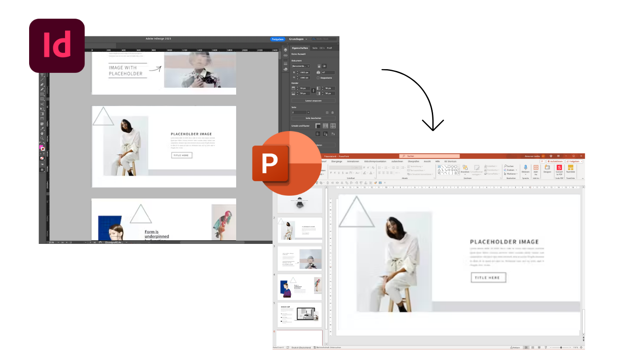Select the Free Transform tool in InDesign
This screenshot has width=637, height=364.
(x=42, y=109)
